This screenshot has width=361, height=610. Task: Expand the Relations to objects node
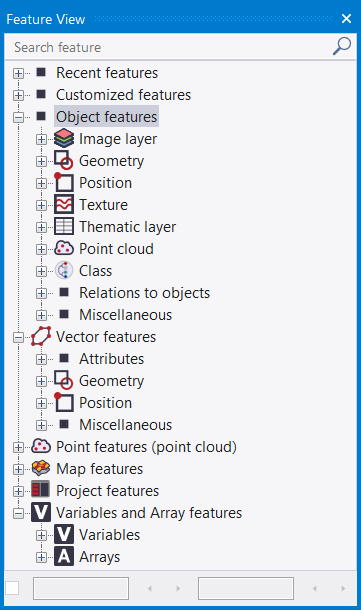tap(41, 293)
